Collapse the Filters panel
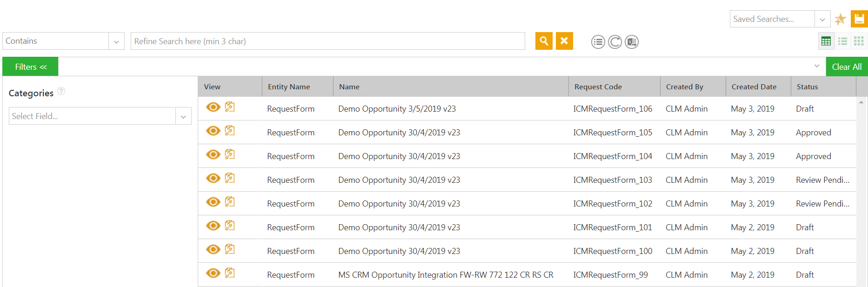The width and height of the screenshot is (868, 287). tap(31, 67)
